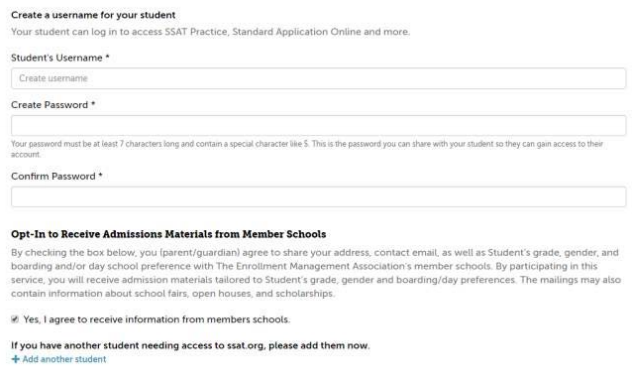
Task: Focus the Student's Username input field
Action: tap(319, 78)
